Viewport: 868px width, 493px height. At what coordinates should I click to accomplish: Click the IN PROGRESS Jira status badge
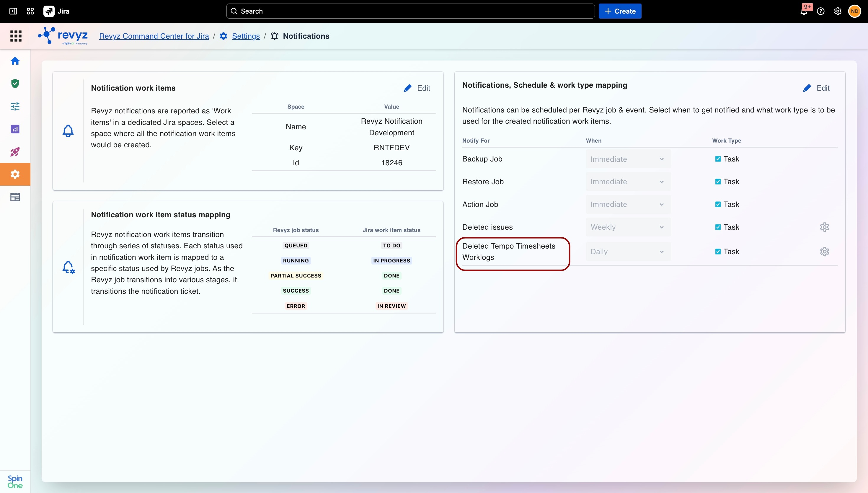point(392,261)
